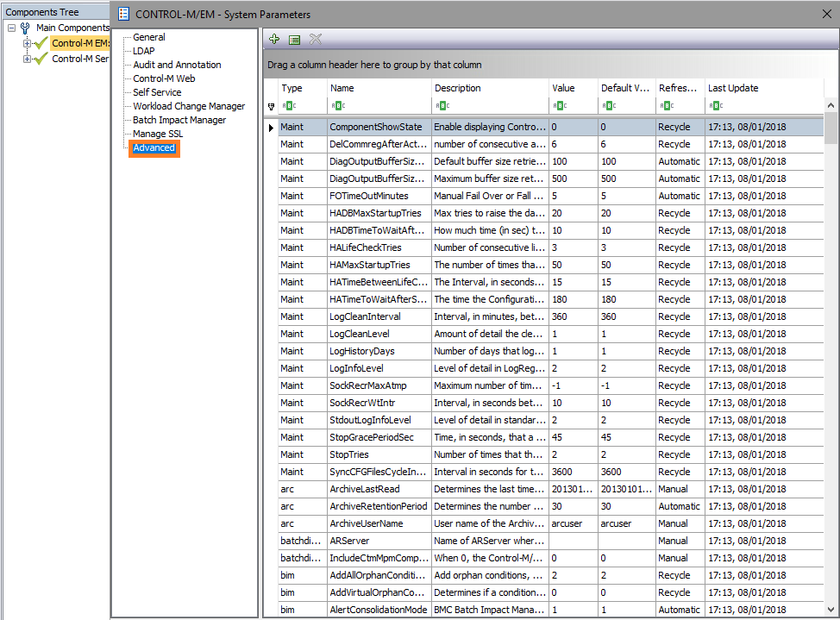This screenshot has height=620, width=840.
Task: Click the arcuser value cell
Action: [574, 523]
